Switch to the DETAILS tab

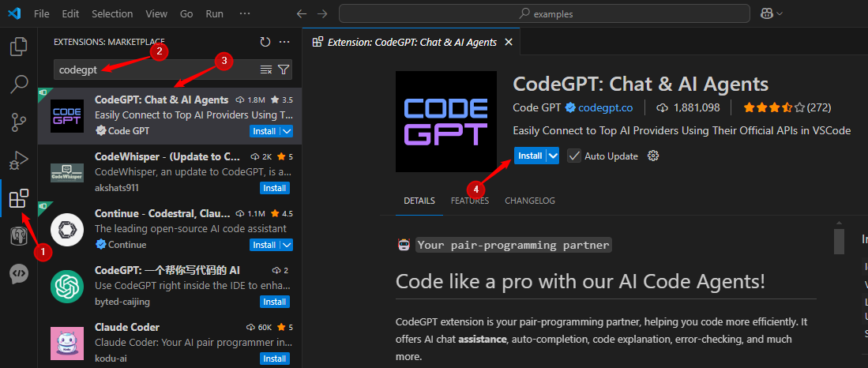tap(419, 201)
